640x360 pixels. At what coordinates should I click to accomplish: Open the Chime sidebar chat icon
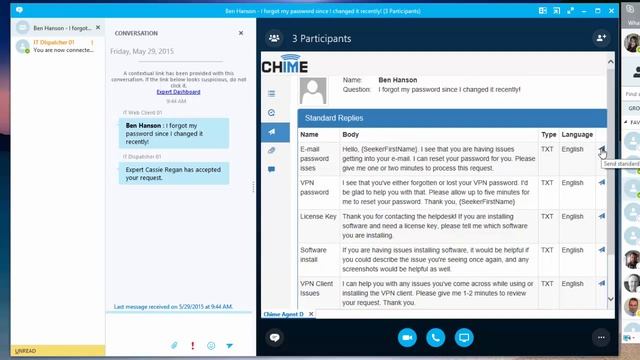click(x=271, y=169)
